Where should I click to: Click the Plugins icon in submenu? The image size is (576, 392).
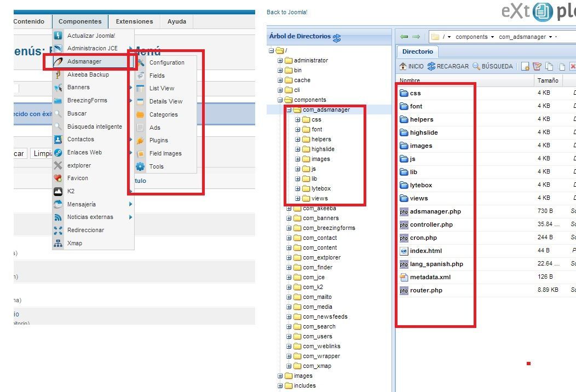coord(140,140)
